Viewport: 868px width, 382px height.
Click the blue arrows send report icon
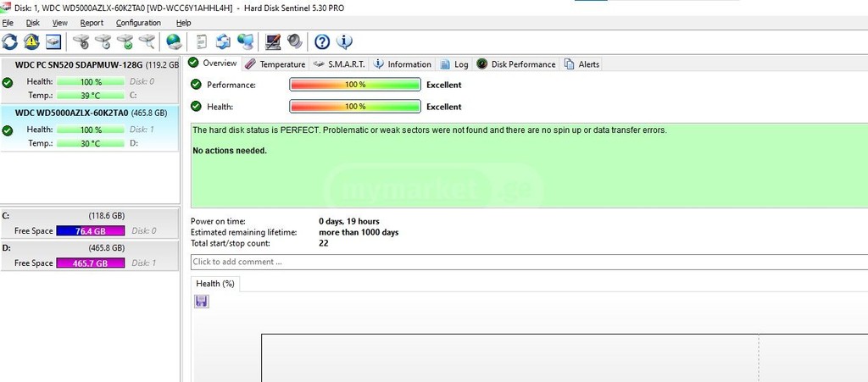[x=223, y=42]
